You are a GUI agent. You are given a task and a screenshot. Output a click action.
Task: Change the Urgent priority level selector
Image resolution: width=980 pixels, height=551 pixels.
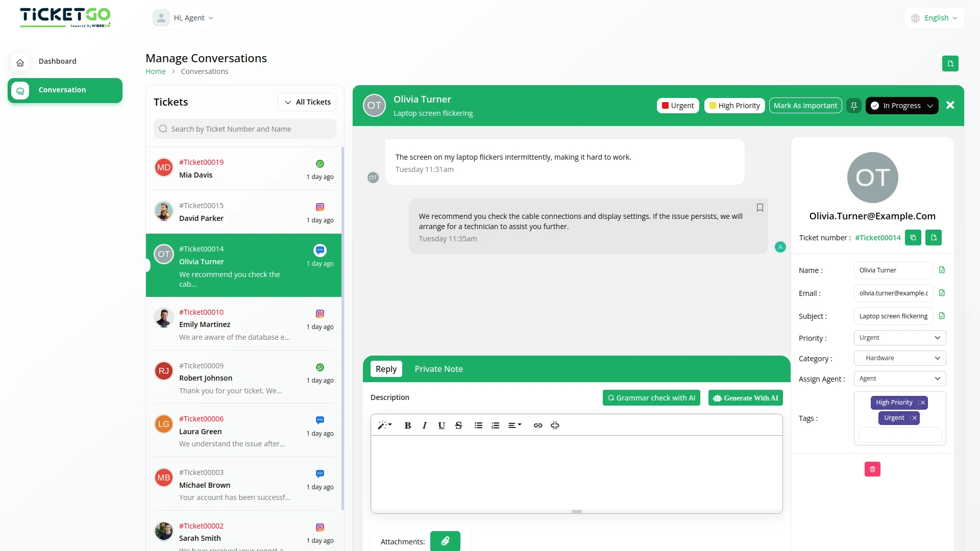(899, 338)
